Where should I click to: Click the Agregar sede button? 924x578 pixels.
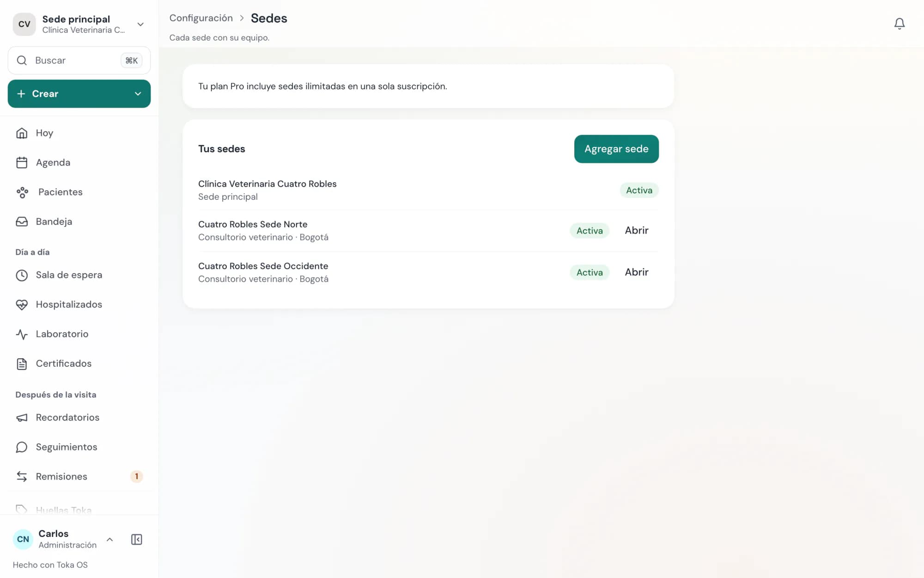click(616, 149)
